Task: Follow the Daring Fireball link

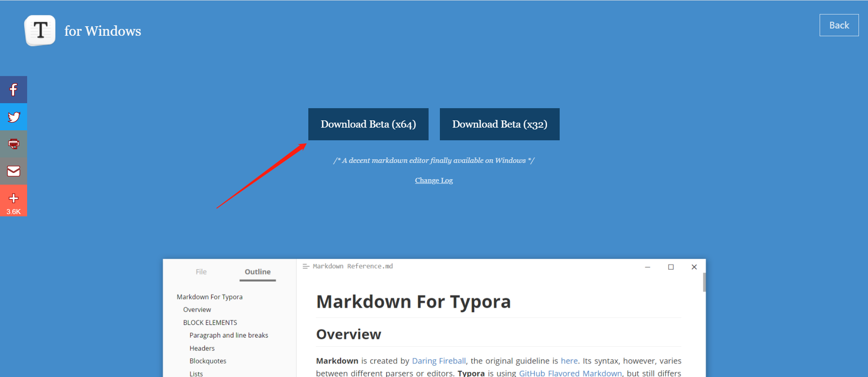Action: [x=439, y=361]
